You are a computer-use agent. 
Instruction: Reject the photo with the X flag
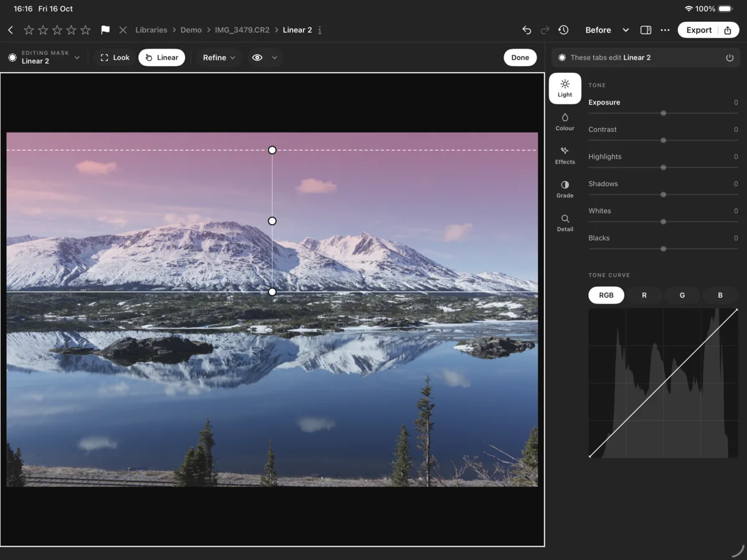pyautogui.click(x=123, y=30)
